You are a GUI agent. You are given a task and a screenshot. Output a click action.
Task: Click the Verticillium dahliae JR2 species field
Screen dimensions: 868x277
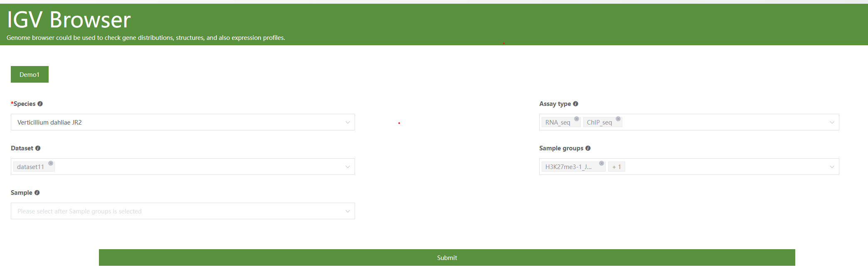coord(183,122)
